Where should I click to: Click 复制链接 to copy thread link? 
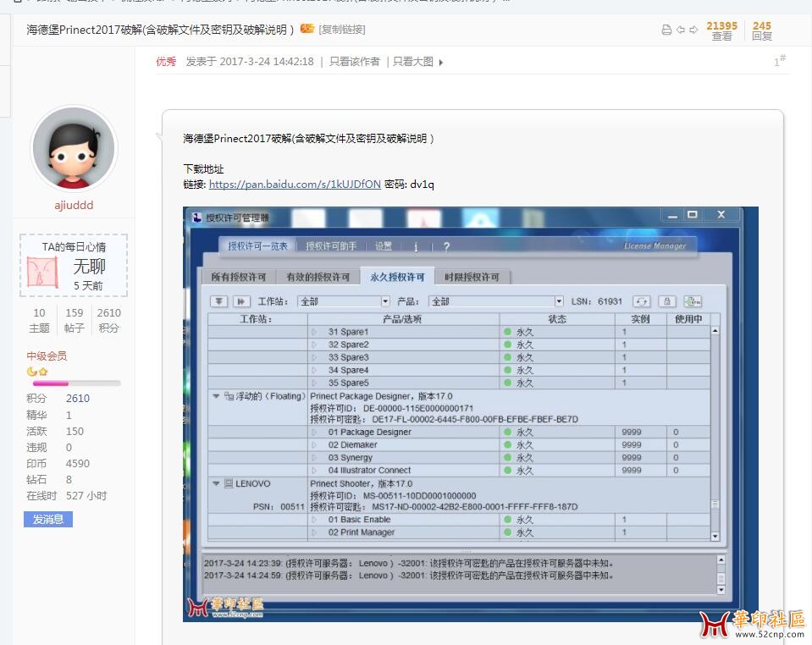coord(342,30)
